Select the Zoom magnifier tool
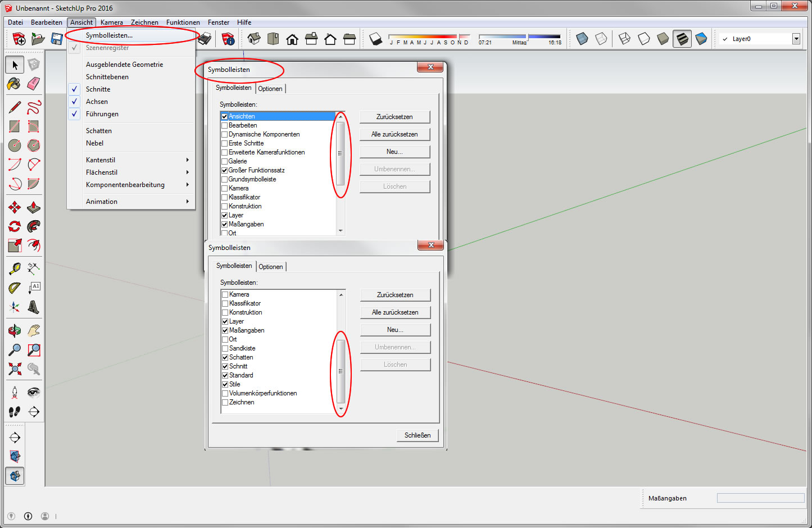The image size is (812, 528). pyautogui.click(x=15, y=350)
